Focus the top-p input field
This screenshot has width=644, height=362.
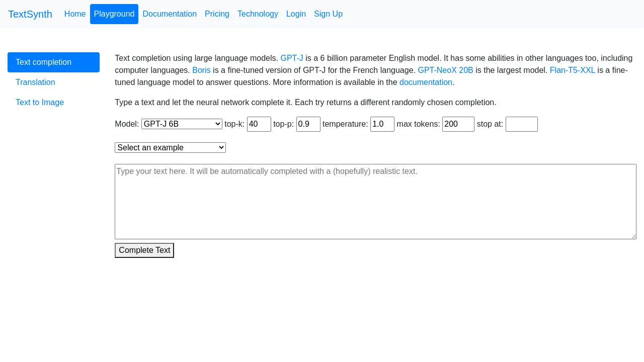pos(308,124)
